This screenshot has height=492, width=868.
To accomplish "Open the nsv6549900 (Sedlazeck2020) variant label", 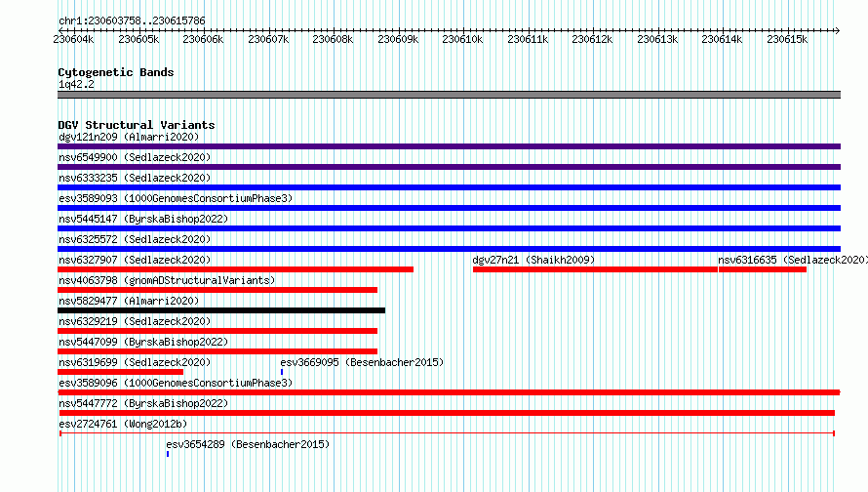I will (x=135, y=157).
